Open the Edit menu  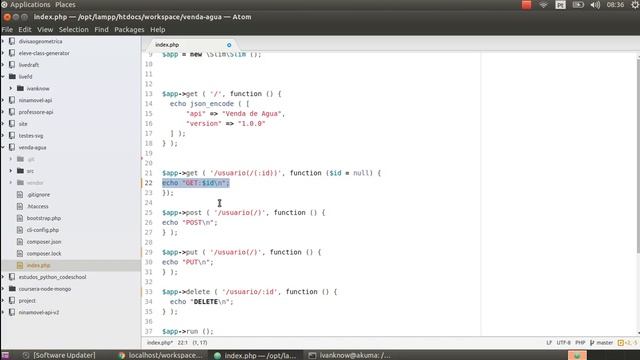[25, 29]
